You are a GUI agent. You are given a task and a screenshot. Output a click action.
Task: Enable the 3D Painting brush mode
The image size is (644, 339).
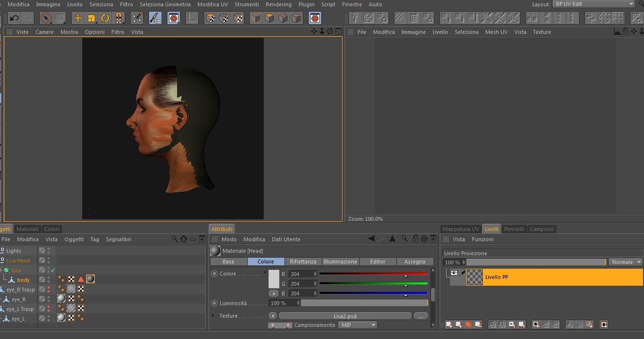click(155, 18)
